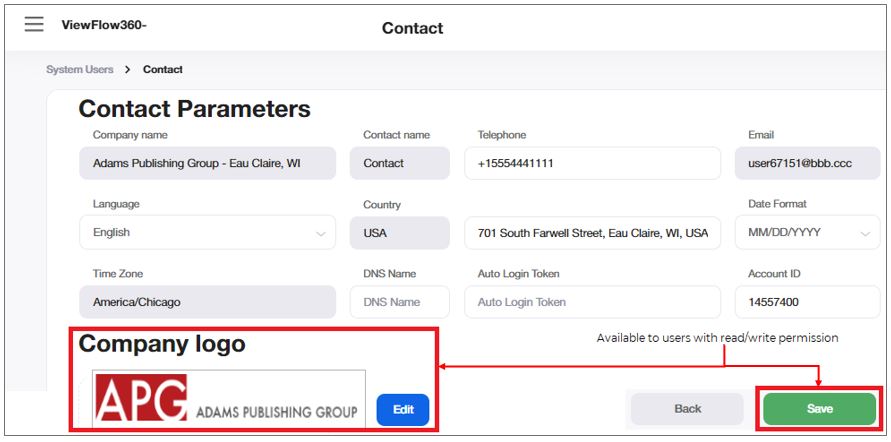
Task: Edit the Telephone number field
Action: click(x=592, y=163)
